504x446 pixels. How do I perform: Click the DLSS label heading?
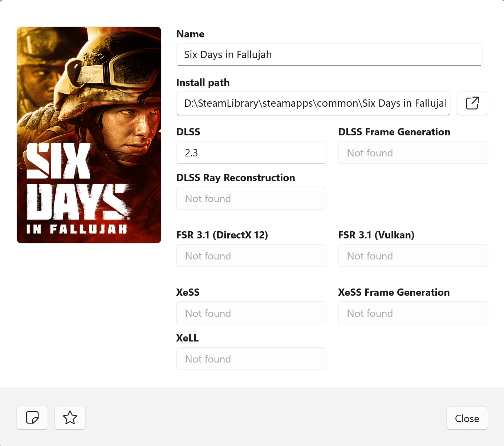coord(188,132)
